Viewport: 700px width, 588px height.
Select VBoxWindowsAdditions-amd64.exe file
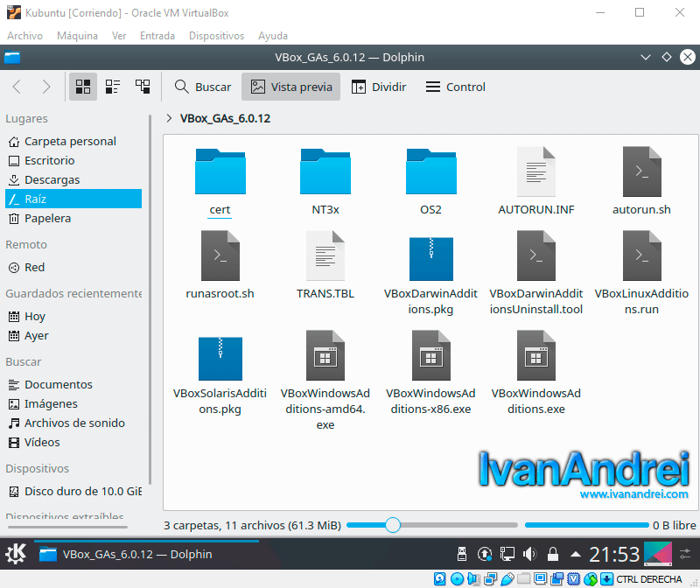click(325, 381)
